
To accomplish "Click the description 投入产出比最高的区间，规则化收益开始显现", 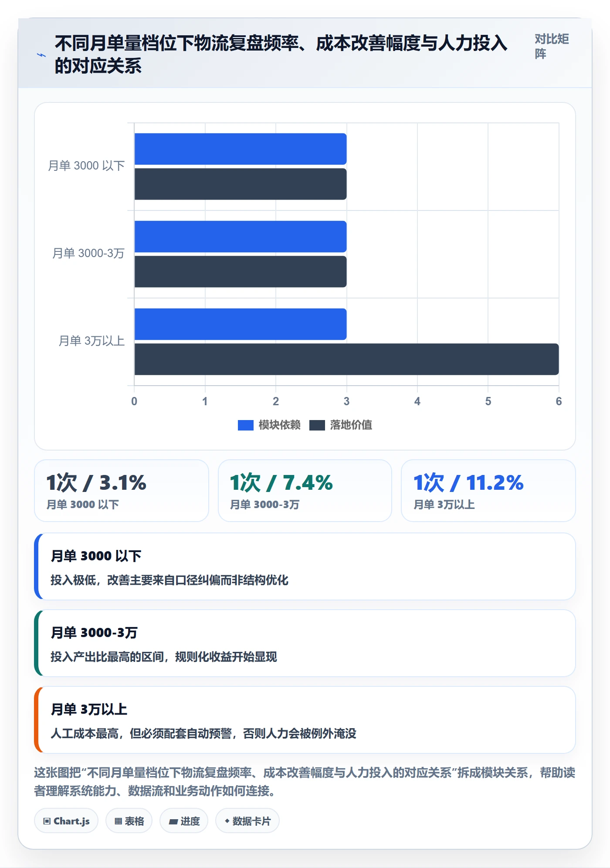I will pos(164,657).
